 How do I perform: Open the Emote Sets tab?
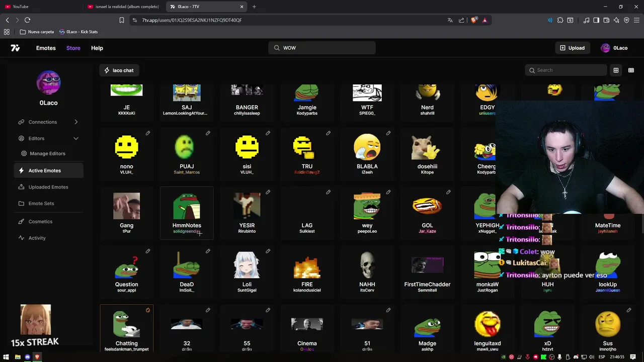pos(48,203)
